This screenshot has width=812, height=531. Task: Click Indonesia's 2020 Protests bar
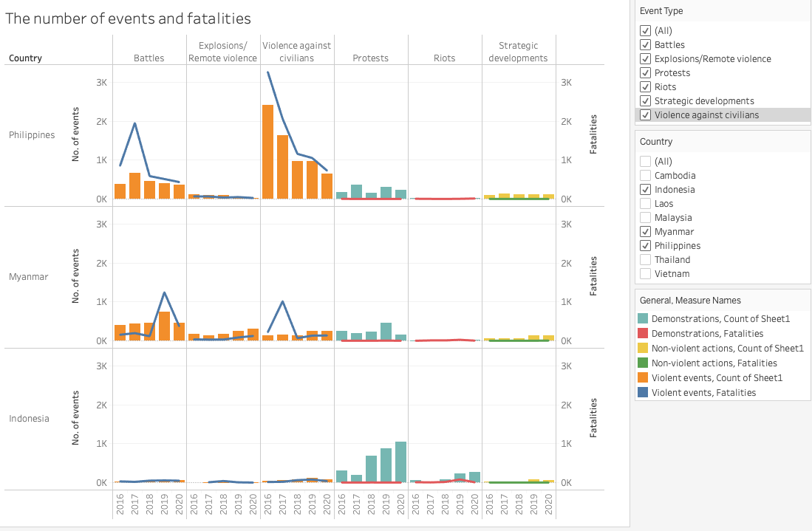[400, 462]
